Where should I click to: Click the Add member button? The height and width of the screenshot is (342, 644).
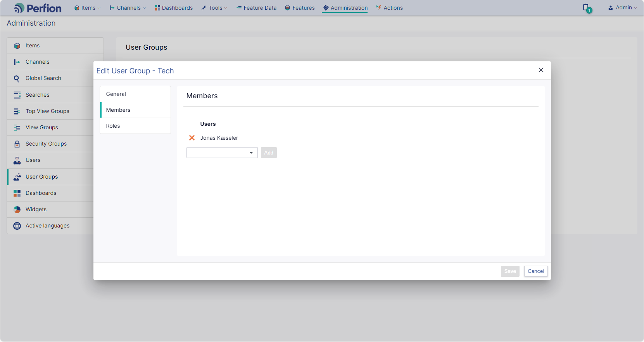tap(269, 153)
